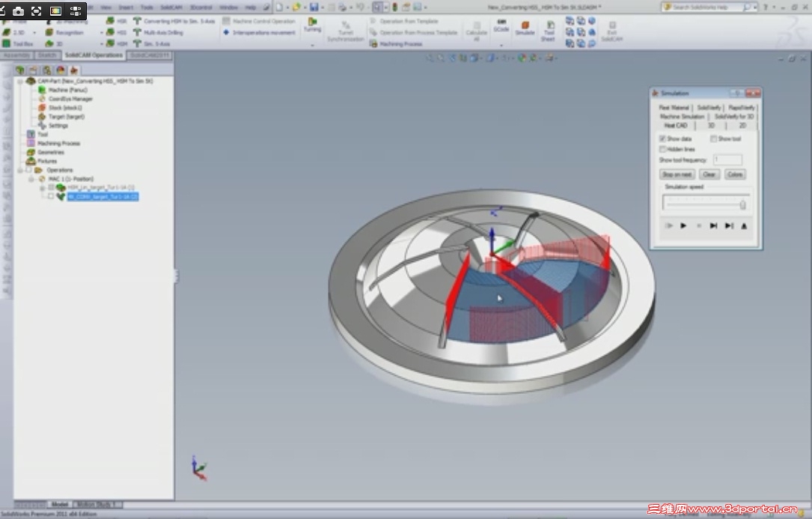Click Clear button in Simulation
The width and height of the screenshot is (812, 519).
click(709, 174)
